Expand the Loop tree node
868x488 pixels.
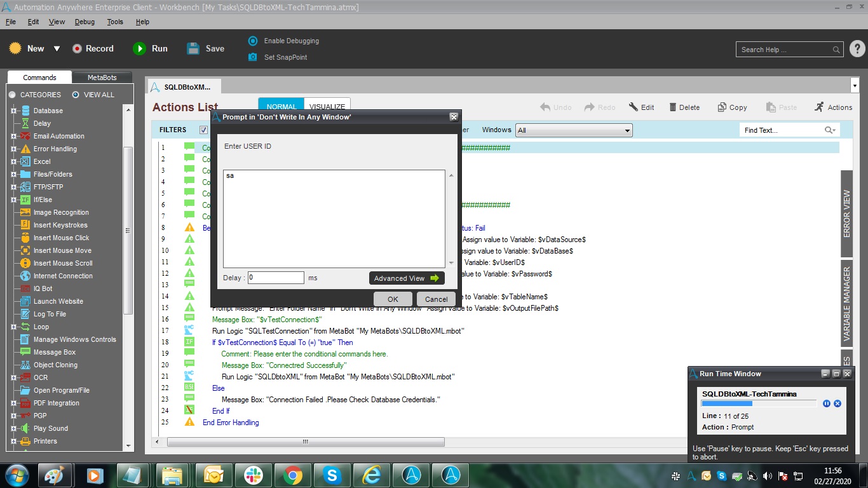pyautogui.click(x=13, y=327)
